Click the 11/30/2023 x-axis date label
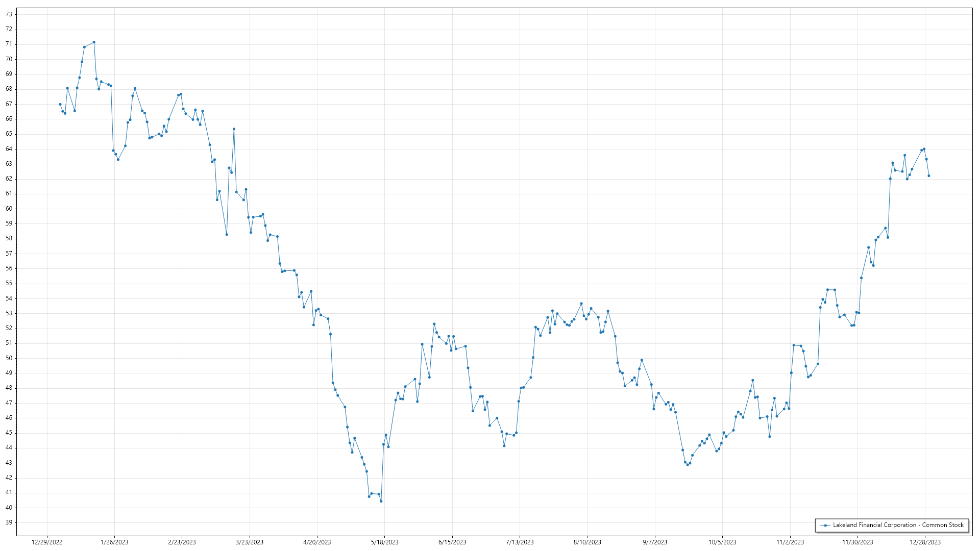Viewport: 980px width, 551px height. coord(857,542)
